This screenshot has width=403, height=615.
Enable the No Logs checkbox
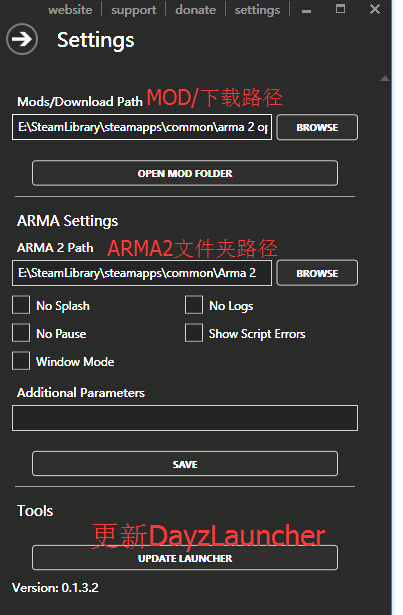point(194,305)
